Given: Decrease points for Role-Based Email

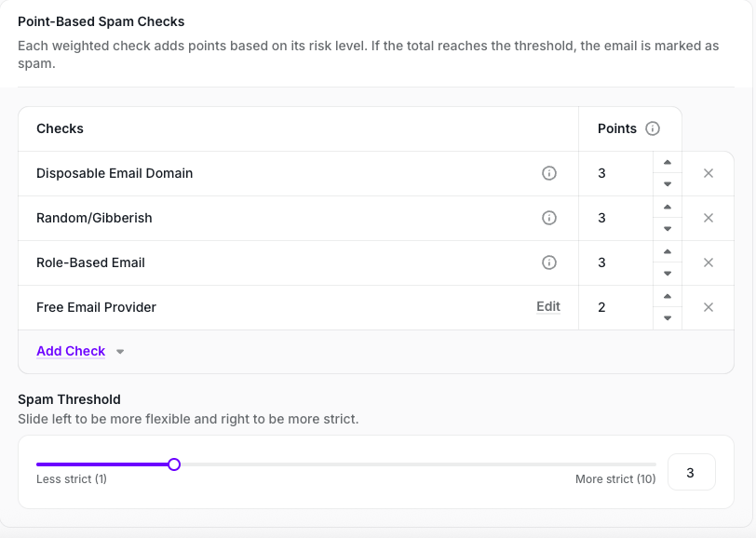Looking at the screenshot, I should tap(668, 274).
